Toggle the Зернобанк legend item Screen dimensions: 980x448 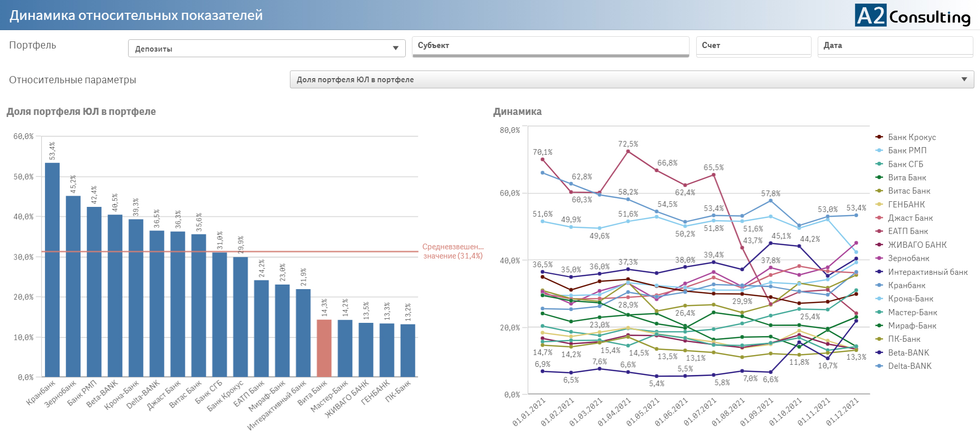click(x=909, y=258)
